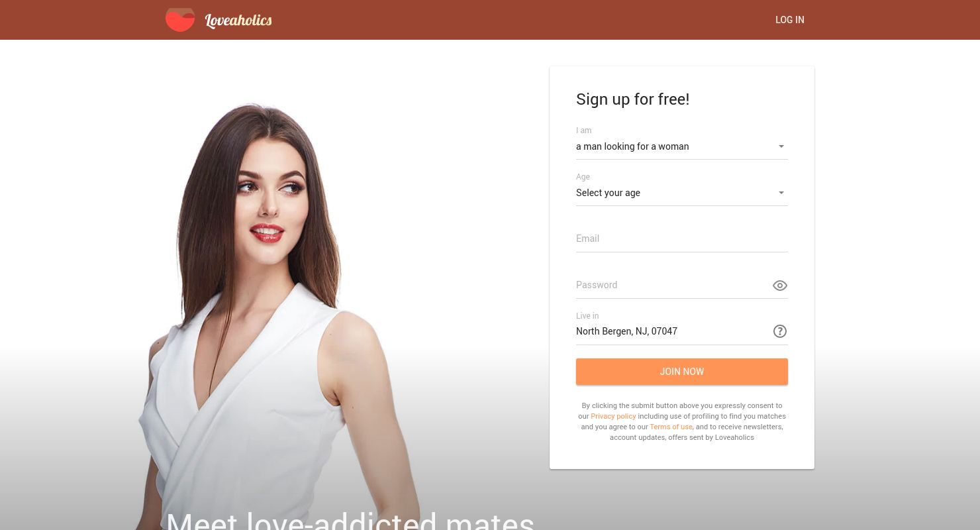The width and height of the screenshot is (980, 530).
Task: Click the consent disclaimer text below JOIN NOW
Action: [682, 421]
